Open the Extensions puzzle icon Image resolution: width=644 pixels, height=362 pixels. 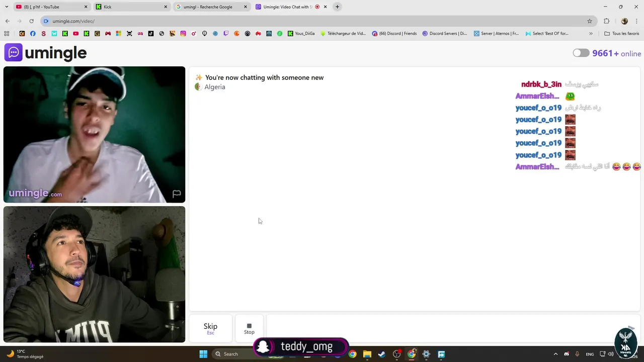(607, 21)
